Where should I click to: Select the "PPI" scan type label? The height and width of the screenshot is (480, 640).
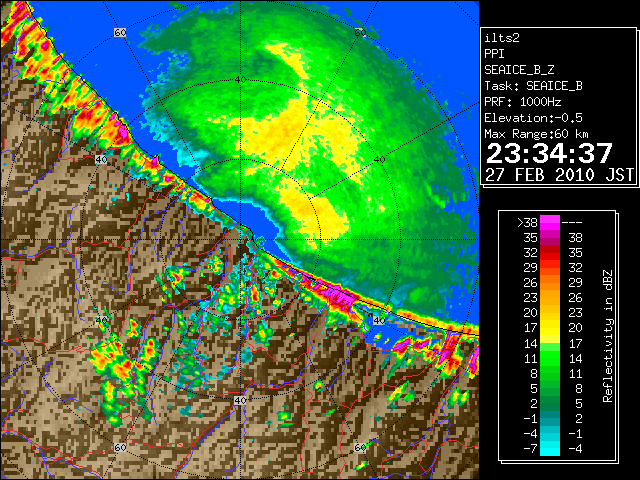494,54
